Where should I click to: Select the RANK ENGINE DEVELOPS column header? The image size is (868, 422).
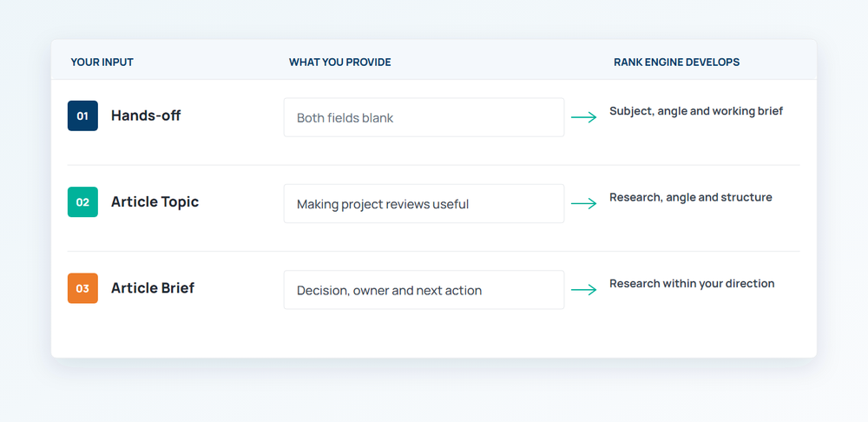676,62
